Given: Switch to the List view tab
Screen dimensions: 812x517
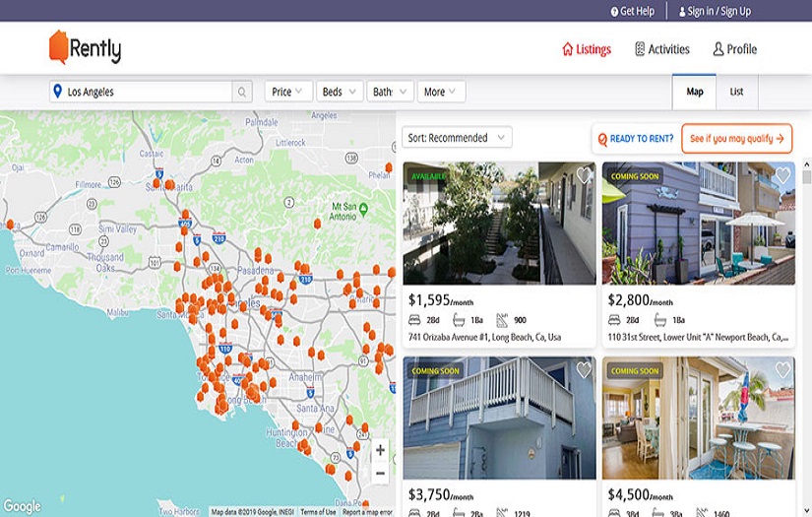Looking at the screenshot, I should pos(736,92).
